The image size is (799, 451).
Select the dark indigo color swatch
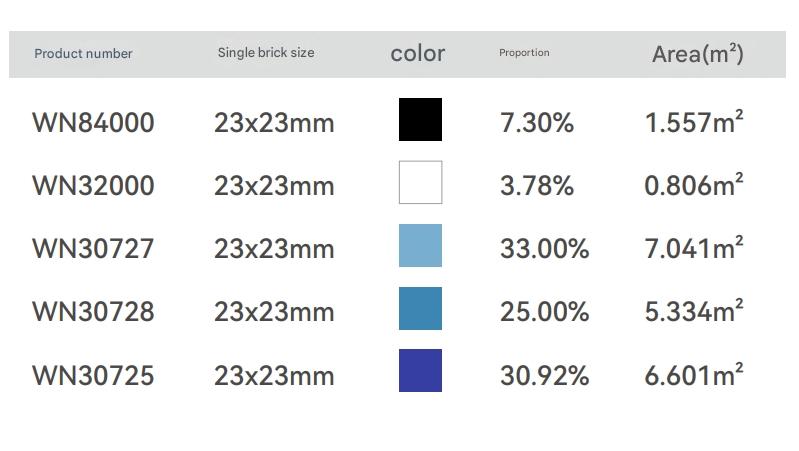coord(420,371)
